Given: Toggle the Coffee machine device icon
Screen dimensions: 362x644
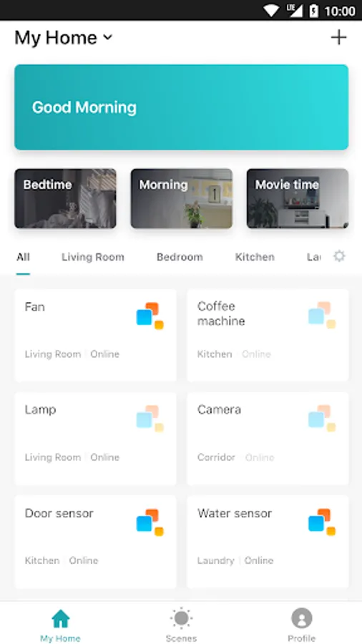Looking at the screenshot, I should coord(322,316).
